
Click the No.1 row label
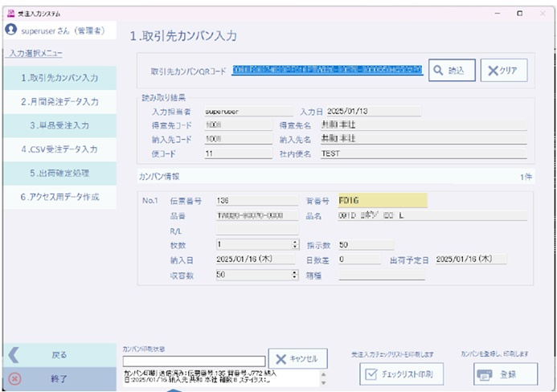coord(150,201)
